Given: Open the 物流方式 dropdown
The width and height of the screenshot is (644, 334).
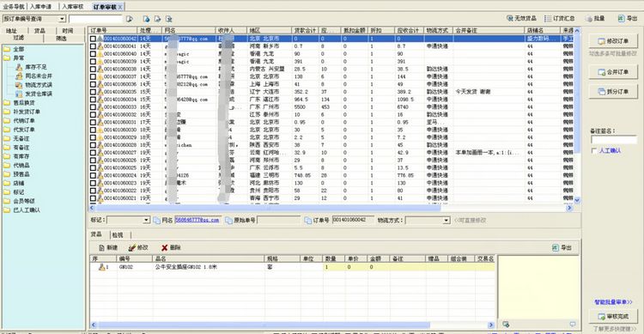Looking at the screenshot, I should (447, 221).
